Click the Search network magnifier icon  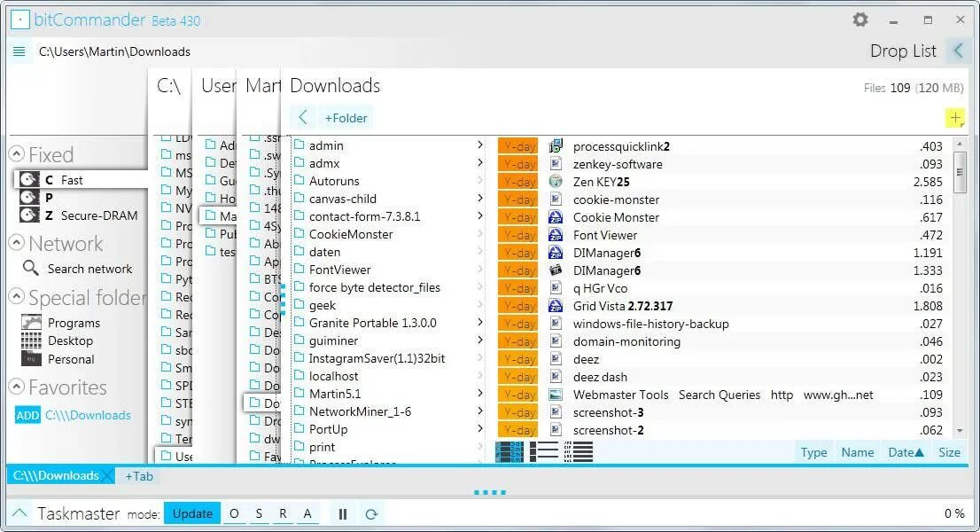tap(30, 268)
